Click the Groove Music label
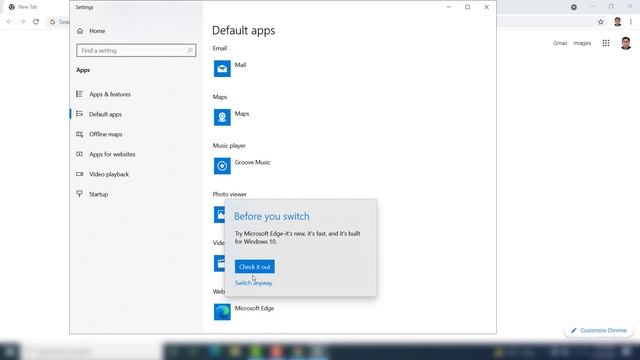 click(252, 162)
